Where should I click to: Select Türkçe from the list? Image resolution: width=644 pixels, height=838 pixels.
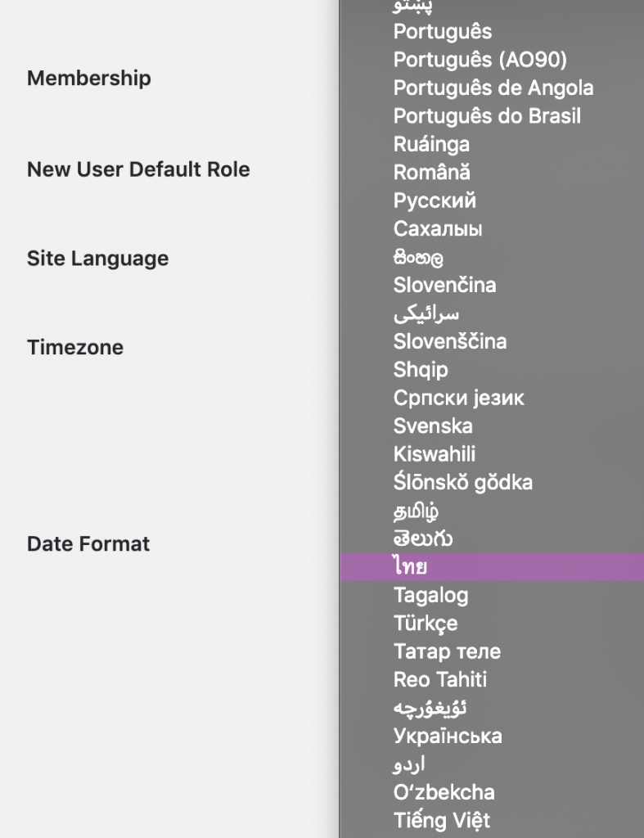click(x=492, y=624)
